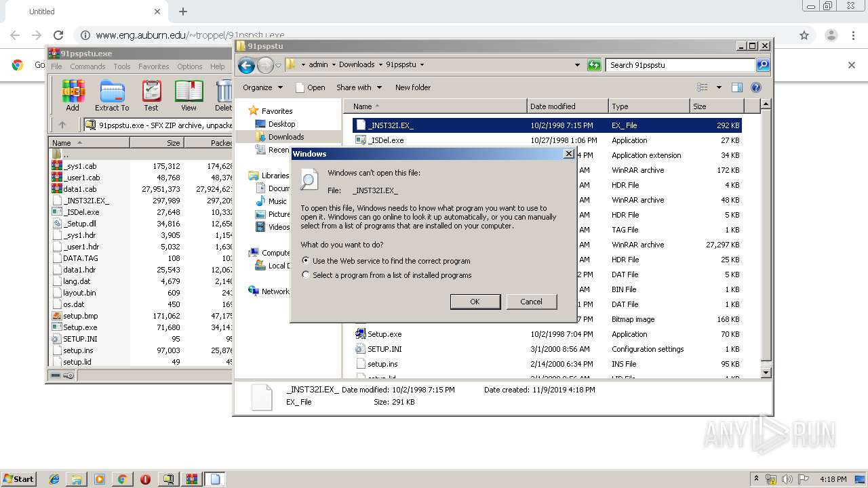Image resolution: width=868 pixels, height=488 pixels.
Task: Click in Search 91pspstu field
Action: pos(680,65)
